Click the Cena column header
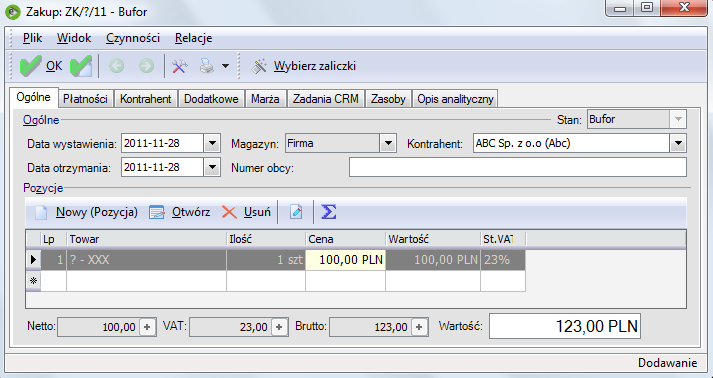The width and height of the screenshot is (713, 378). tap(346, 239)
